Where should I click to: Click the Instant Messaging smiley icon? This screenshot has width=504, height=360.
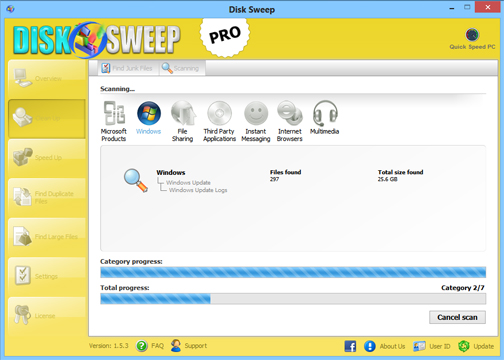[x=256, y=113]
